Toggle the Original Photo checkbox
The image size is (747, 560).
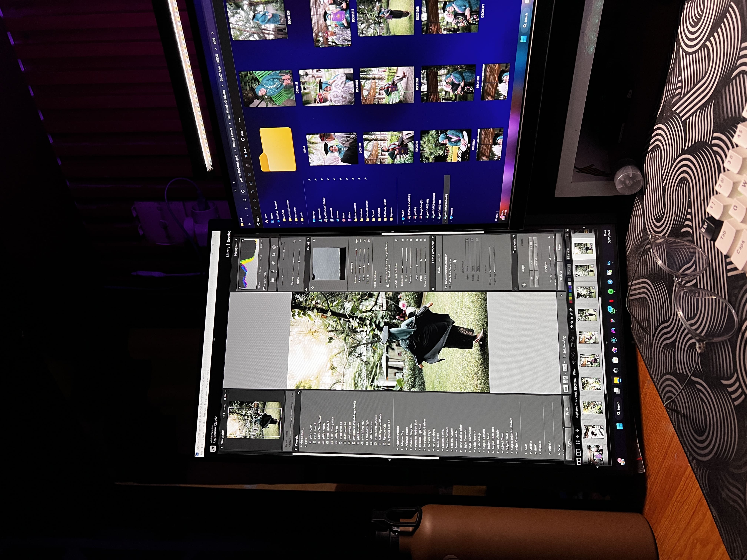click(264, 288)
